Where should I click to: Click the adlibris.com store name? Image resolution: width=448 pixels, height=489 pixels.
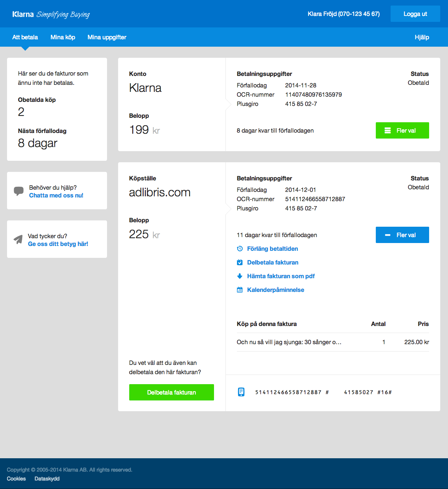point(160,192)
